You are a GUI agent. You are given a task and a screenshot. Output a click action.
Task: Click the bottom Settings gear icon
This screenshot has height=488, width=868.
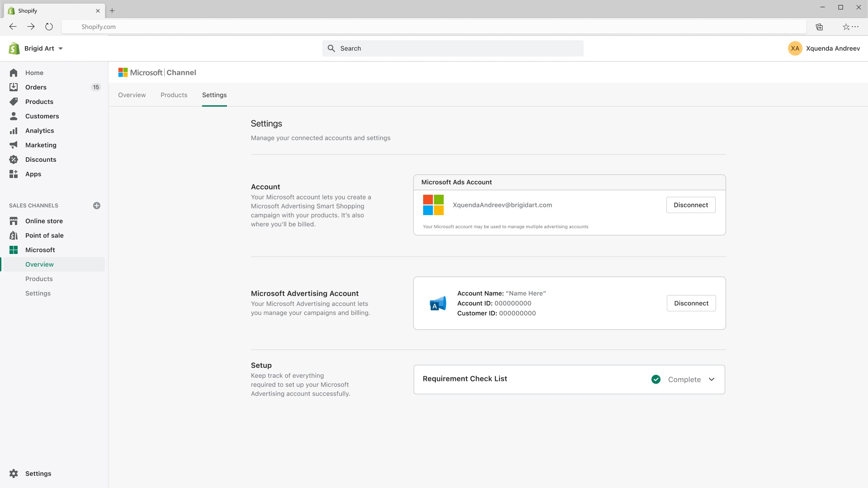click(14, 474)
